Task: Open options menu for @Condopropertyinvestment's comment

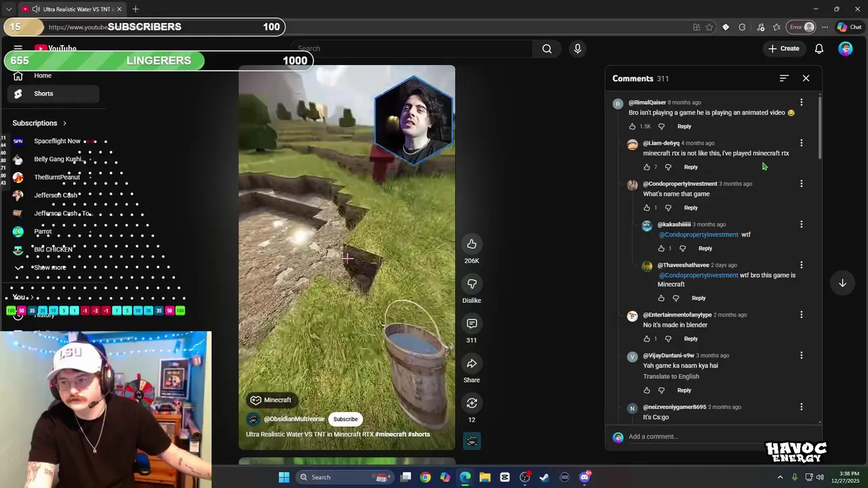Action: 801,184
